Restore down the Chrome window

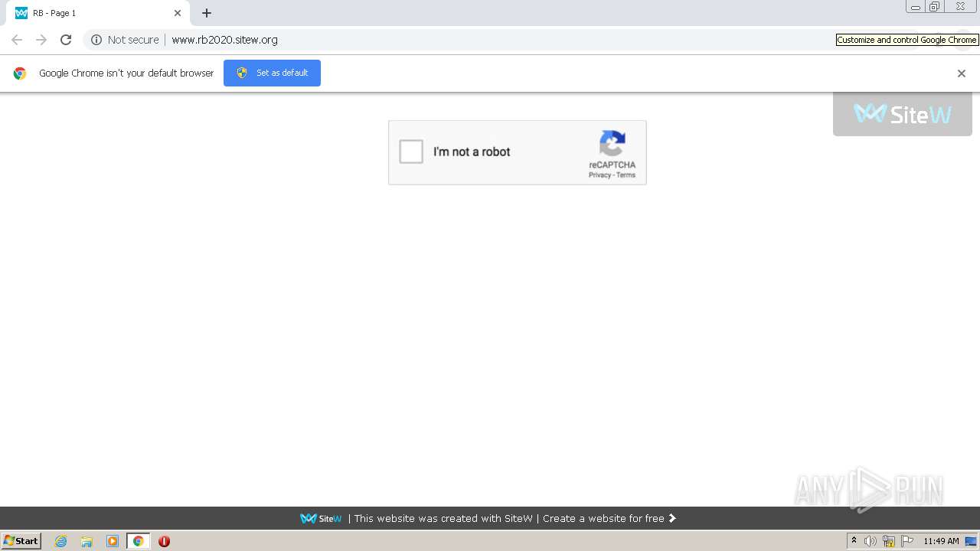(x=935, y=6)
